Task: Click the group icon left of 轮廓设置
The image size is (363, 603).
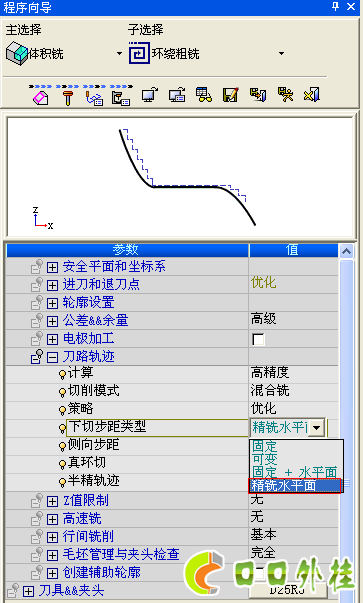Action: (37, 302)
